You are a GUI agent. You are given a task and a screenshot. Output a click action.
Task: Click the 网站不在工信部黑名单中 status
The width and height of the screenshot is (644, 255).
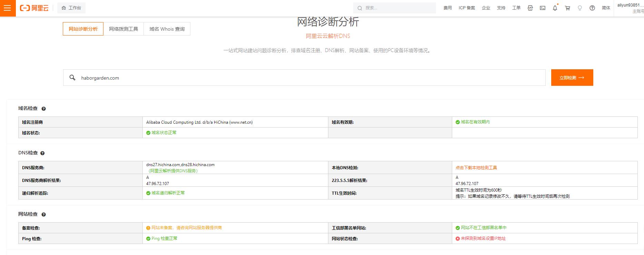click(481, 228)
